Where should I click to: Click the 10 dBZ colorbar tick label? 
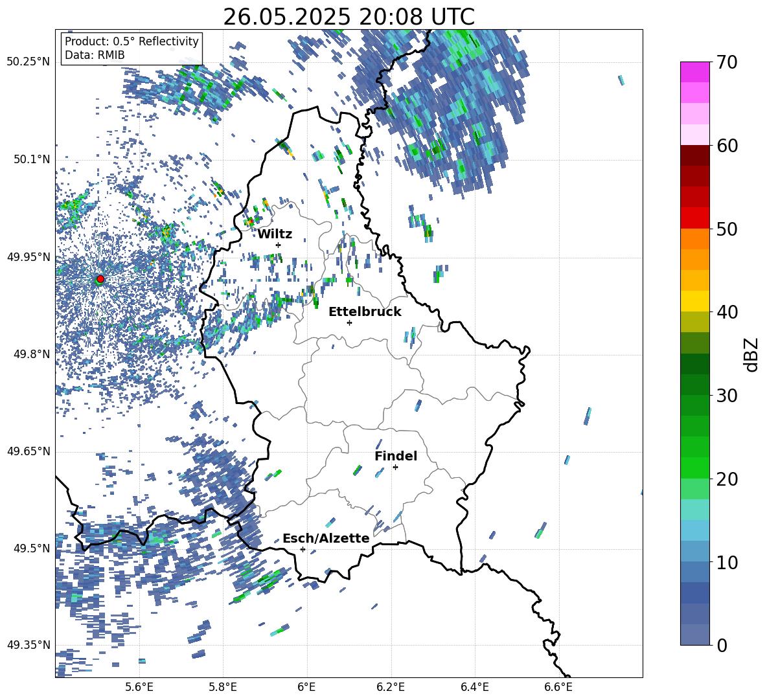tap(727, 562)
